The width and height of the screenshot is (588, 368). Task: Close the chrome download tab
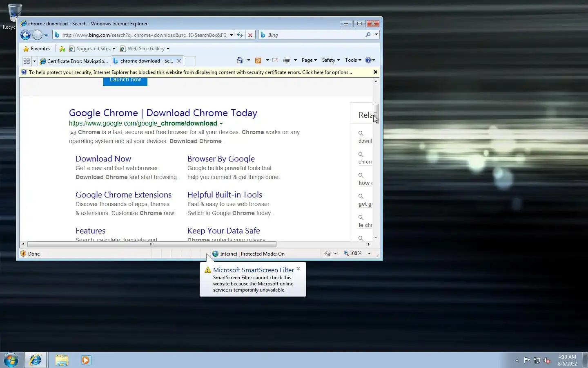[x=179, y=61]
